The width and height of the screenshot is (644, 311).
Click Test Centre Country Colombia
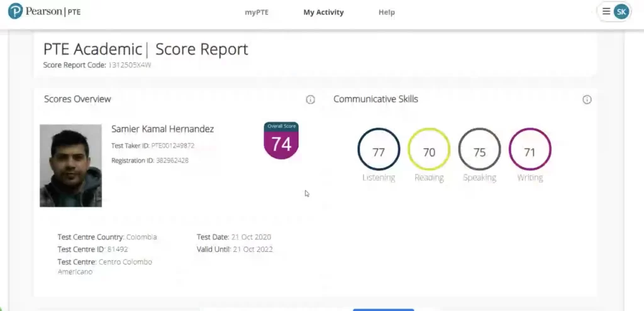(107, 237)
